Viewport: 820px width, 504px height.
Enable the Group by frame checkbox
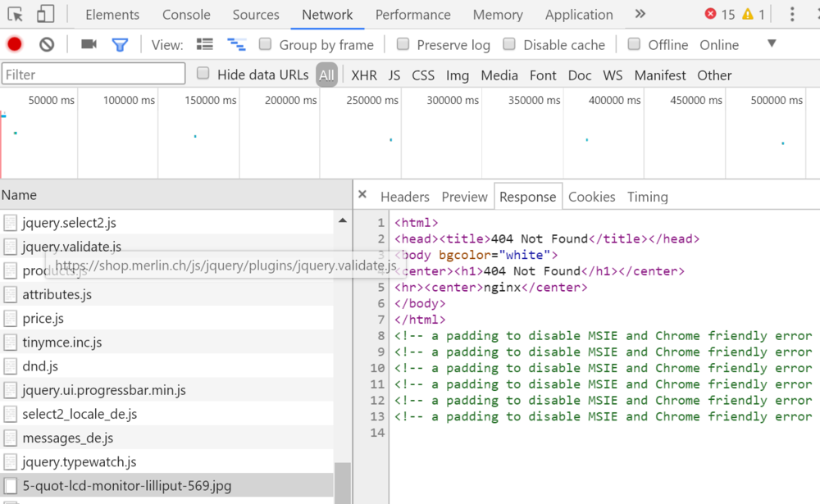(266, 44)
